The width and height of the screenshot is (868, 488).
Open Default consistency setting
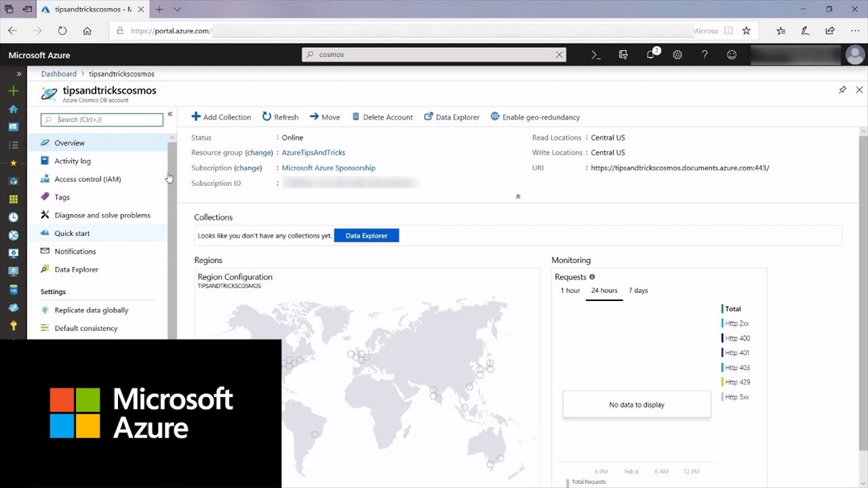tap(97, 328)
